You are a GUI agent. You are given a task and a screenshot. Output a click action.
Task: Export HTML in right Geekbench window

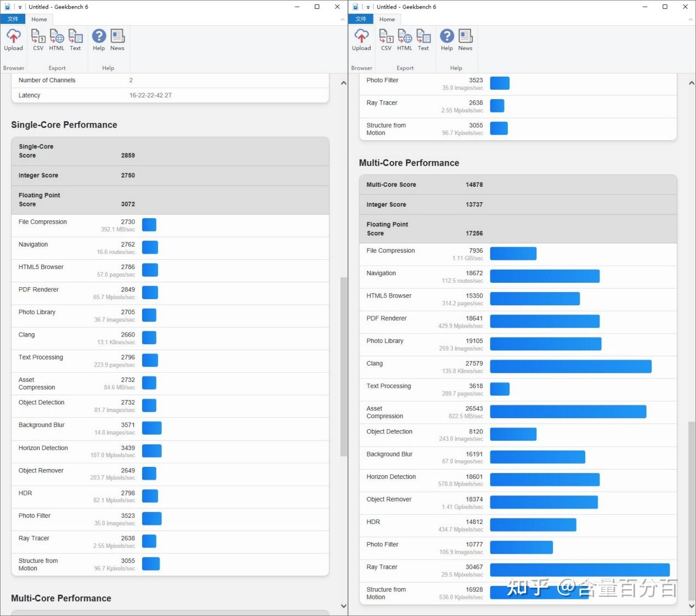tap(405, 40)
